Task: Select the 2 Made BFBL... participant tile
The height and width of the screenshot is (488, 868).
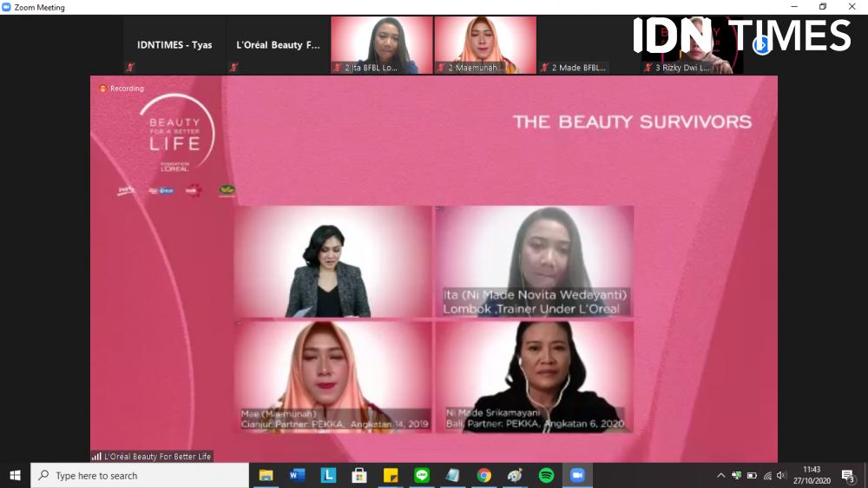Action: tap(589, 45)
